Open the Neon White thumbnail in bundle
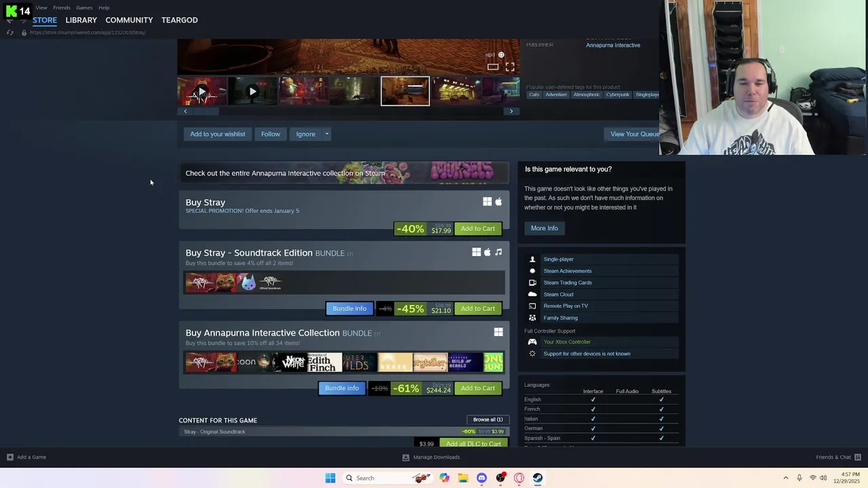868x488 pixels. pos(290,362)
